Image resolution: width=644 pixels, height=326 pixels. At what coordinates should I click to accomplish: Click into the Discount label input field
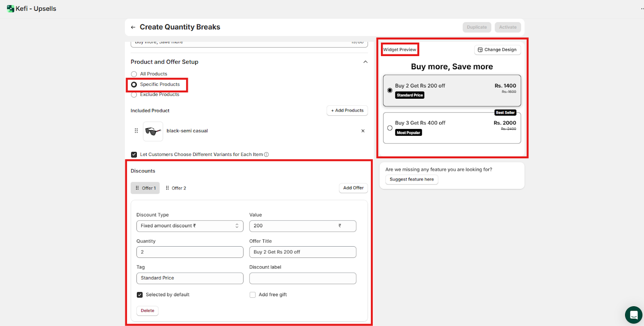[x=302, y=278]
